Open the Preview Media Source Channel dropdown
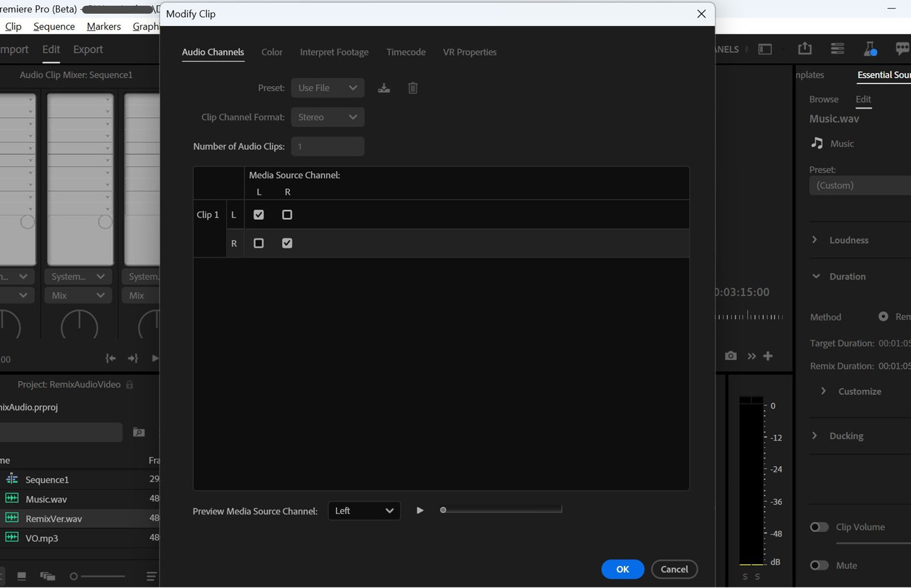The image size is (911, 588). click(364, 511)
